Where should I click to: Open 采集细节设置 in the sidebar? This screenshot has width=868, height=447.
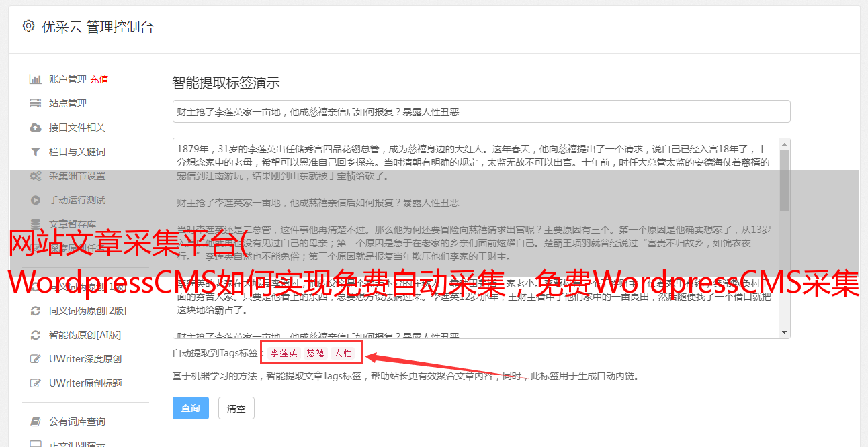(x=77, y=176)
